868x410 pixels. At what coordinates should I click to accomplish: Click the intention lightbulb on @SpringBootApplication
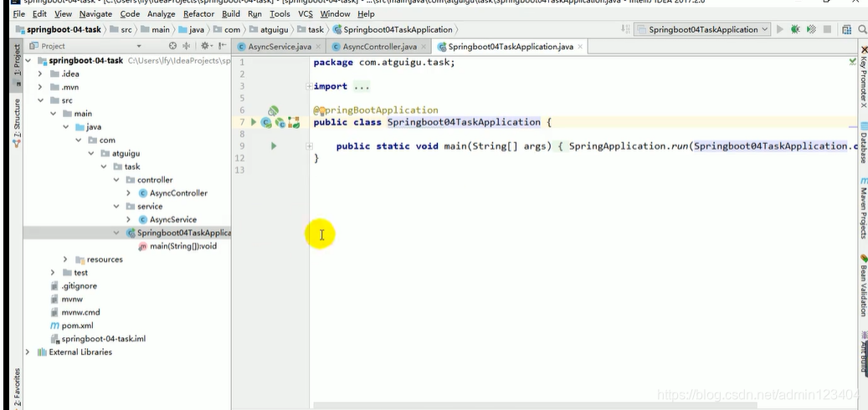[x=321, y=110]
